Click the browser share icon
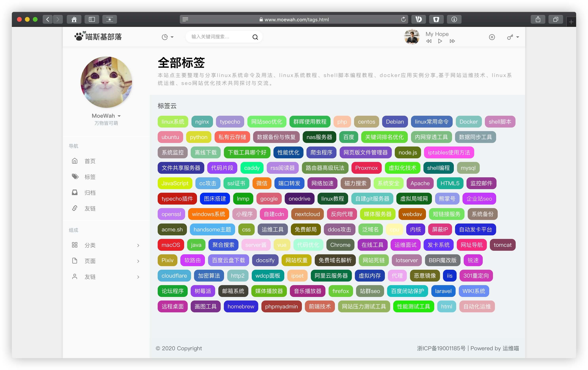The width and height of the screenshot is (588, 370). 538,19
